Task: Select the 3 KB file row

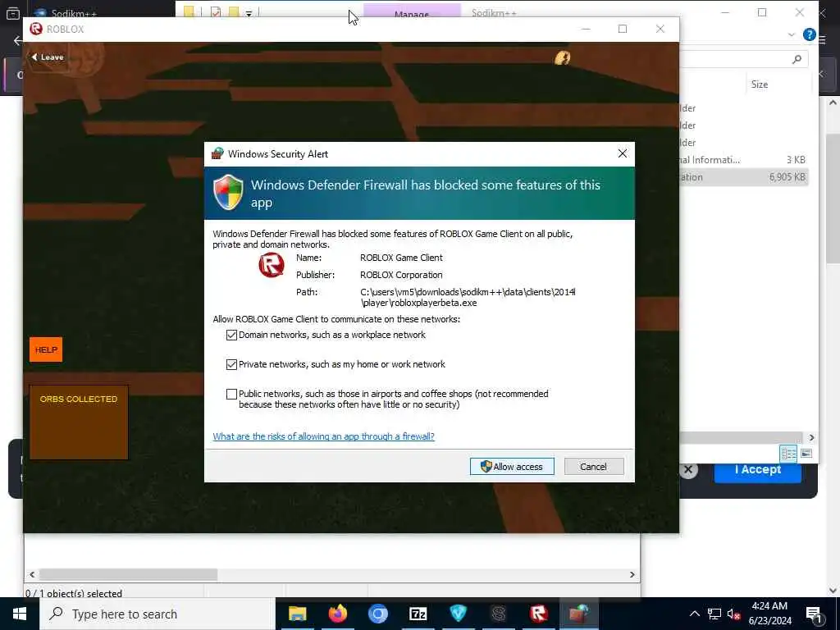Action: click(x=743, y=160)
